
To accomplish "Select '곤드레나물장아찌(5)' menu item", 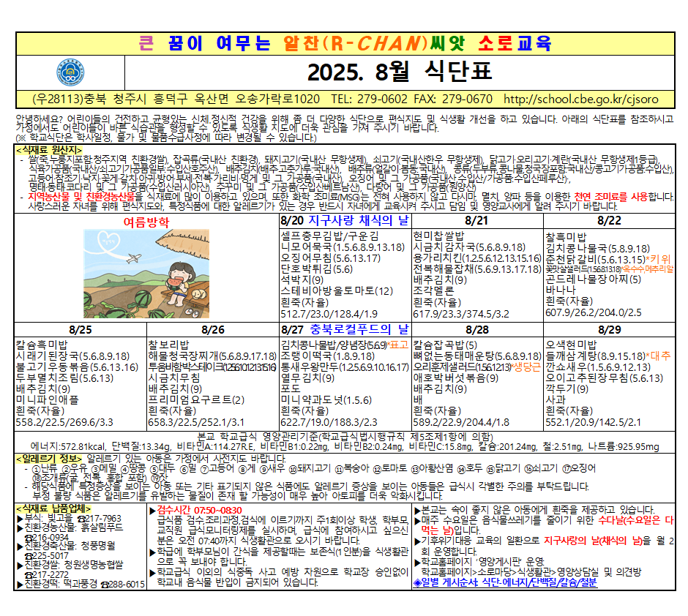I will [594, 279].
